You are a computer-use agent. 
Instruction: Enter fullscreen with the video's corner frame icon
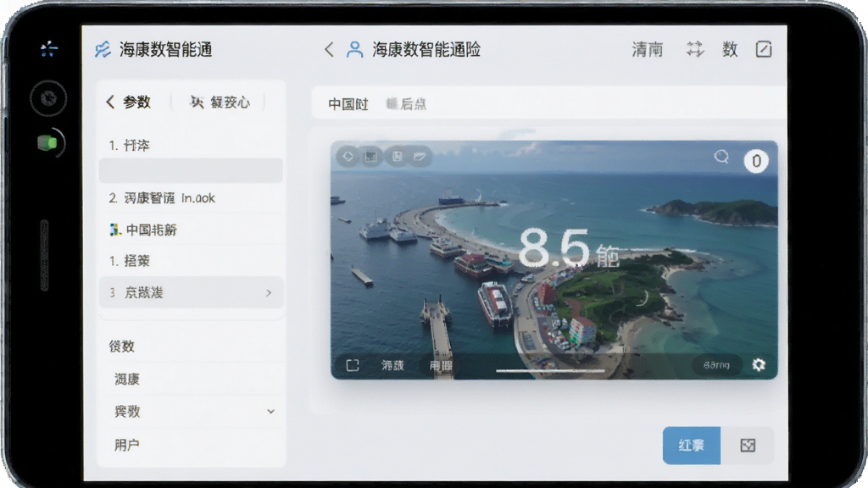[353, 365]
